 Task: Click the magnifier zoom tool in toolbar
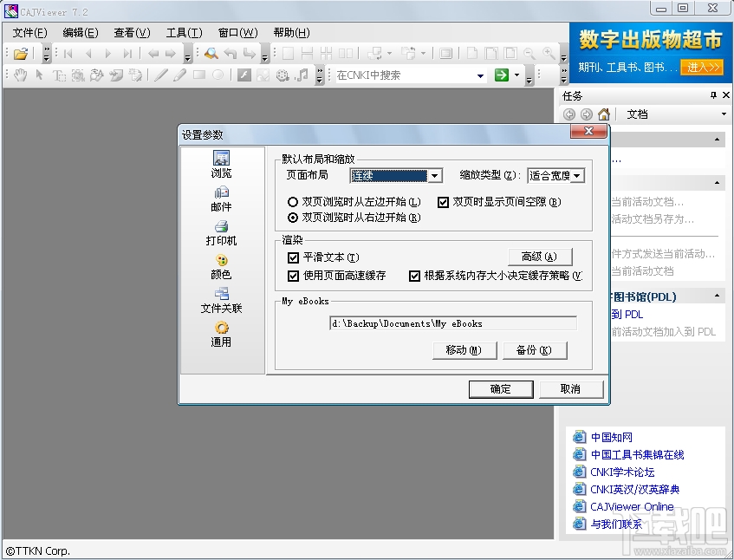[x=211, y=53]
